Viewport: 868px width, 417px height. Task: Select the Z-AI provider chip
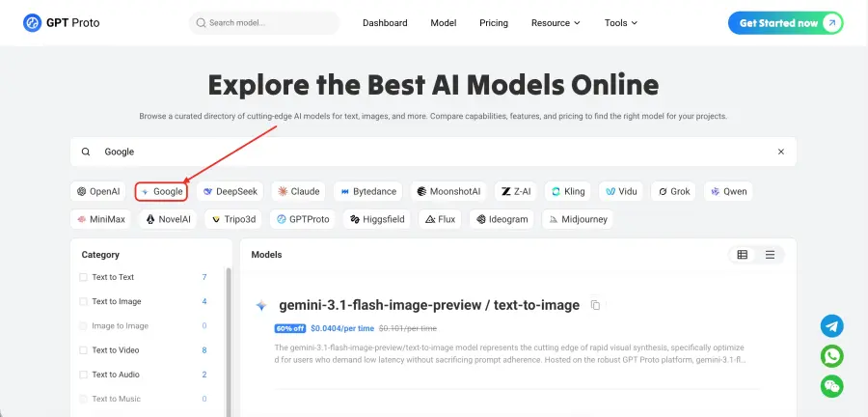[515, 192]
